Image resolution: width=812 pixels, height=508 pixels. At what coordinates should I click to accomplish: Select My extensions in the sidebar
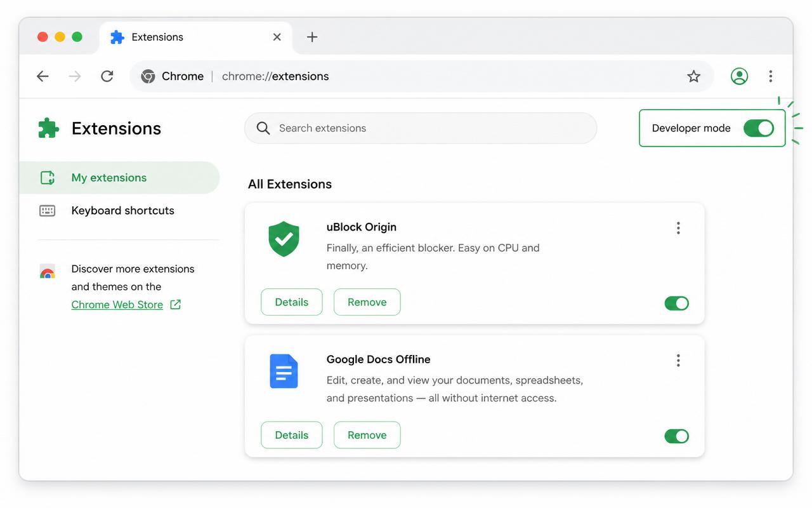click(119, 178)
